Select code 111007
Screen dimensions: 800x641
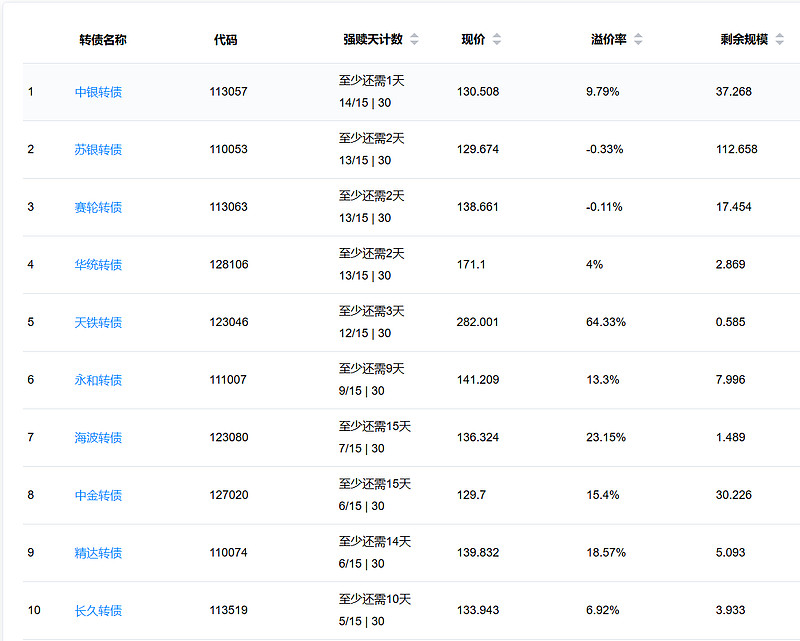228,380
